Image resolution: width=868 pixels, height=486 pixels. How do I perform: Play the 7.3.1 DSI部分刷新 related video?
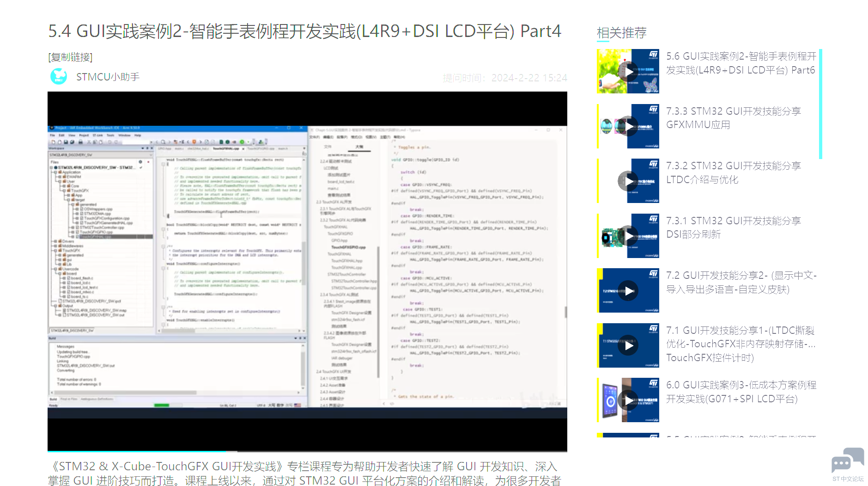628,236
